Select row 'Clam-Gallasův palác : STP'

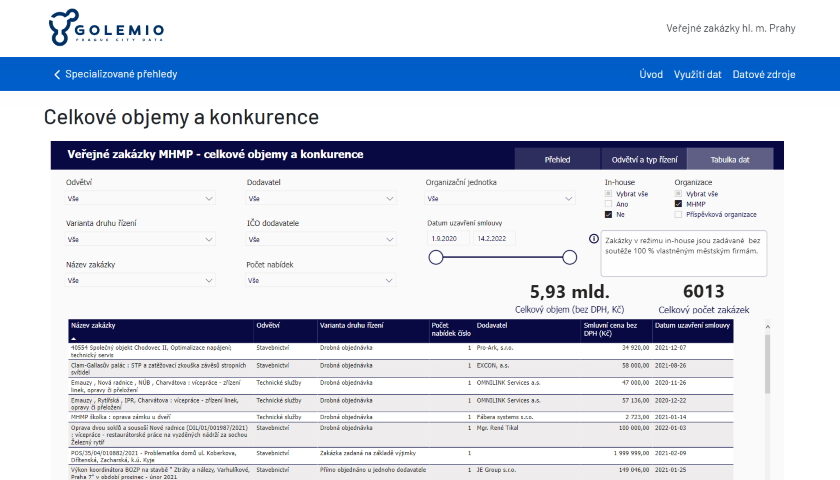(401, 369)
